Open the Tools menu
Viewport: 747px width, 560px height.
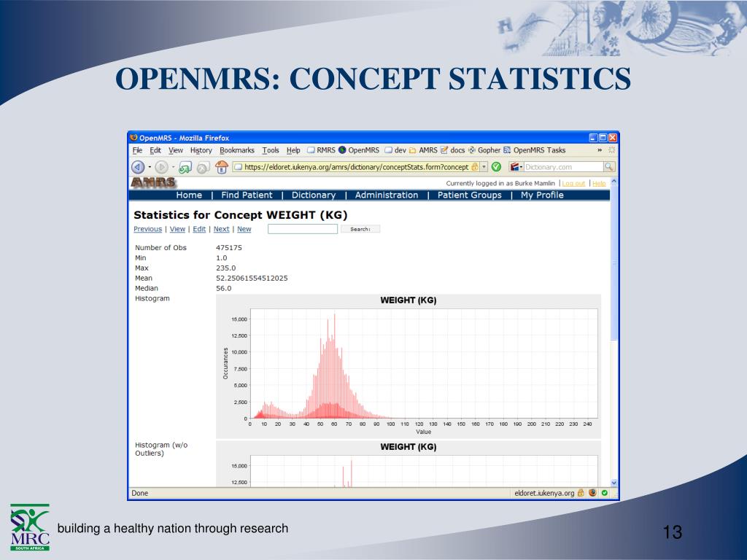pyautogui.click(x=271, y=150)
